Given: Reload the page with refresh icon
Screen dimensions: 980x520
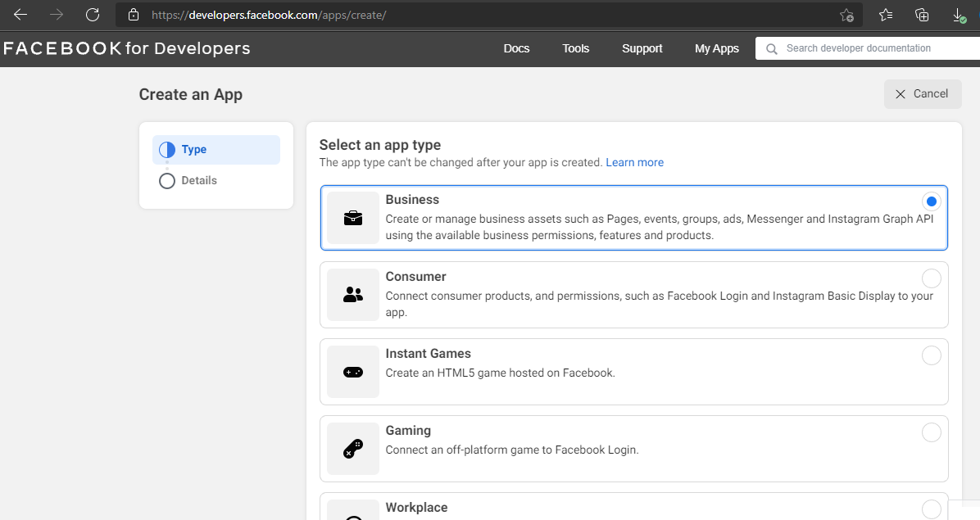Looking at the screenshot, I should (x=93, y=15).
